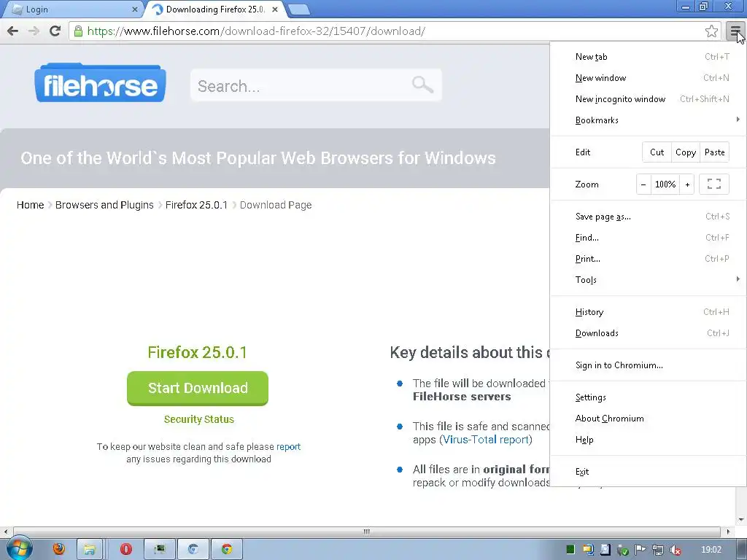Increase zoom with the plus button

click(x=687, y=184)
